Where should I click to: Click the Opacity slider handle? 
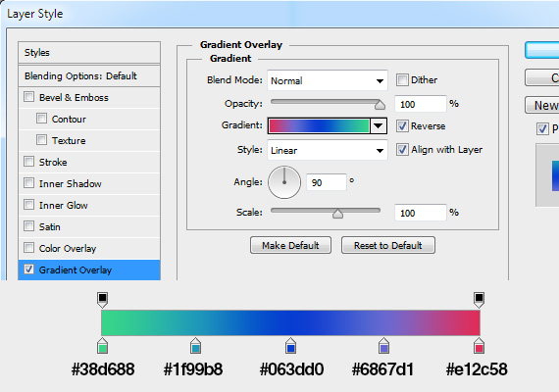pyautogui.click(x=381, y=105)
